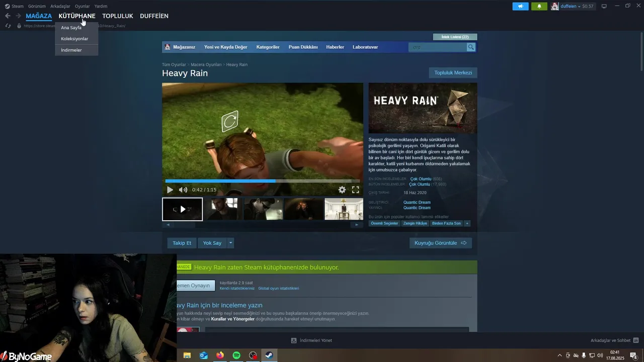Open the Quantic Dream developer link
Viewport: 644px width, 362px height.
417,202
